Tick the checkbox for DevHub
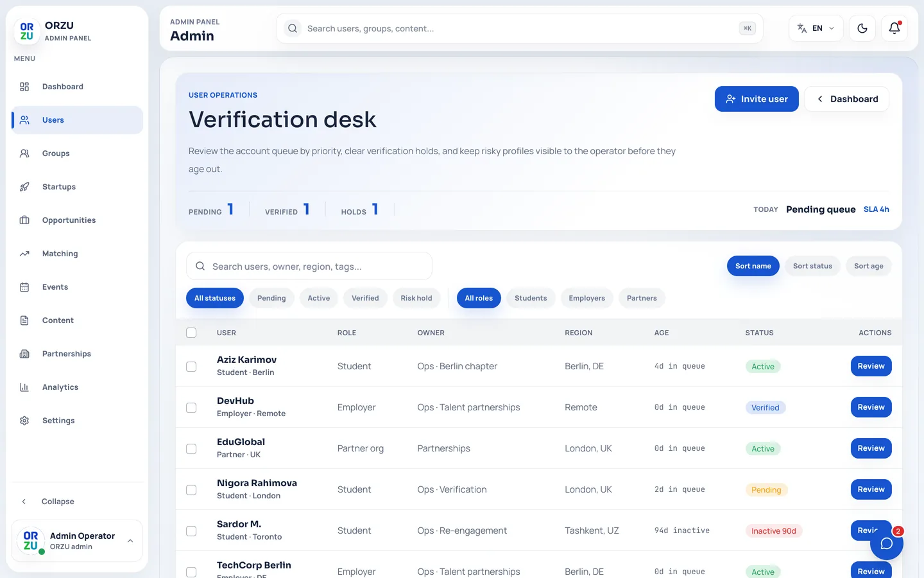Viewport: 924px width, 578px height. 191,407
